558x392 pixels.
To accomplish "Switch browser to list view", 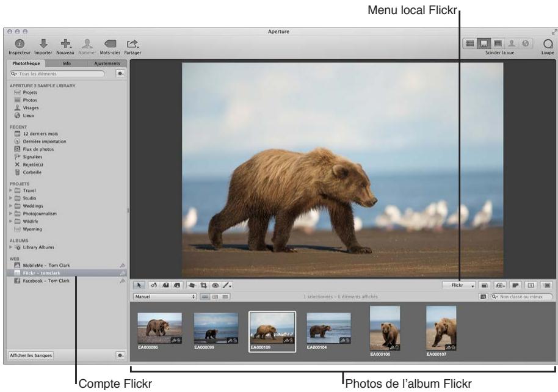I will coord(225,297).
